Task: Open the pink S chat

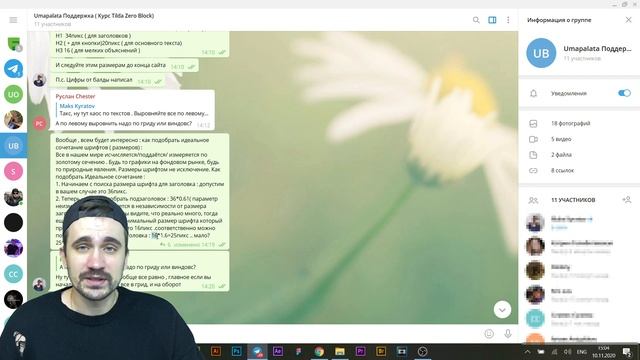Action: pos(13,171)
